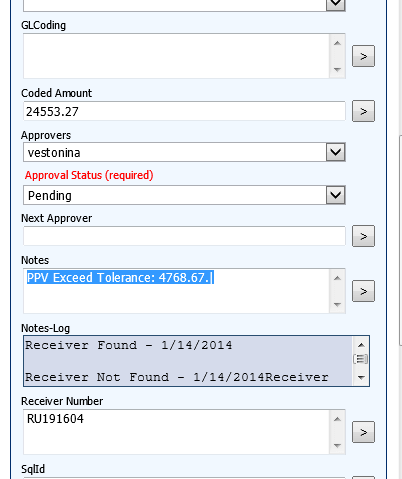Image resolution: width=402 pixels, height=479 pixels.
Task: Click the Coded Amount field with 24553.27
Action: point(184,111)
